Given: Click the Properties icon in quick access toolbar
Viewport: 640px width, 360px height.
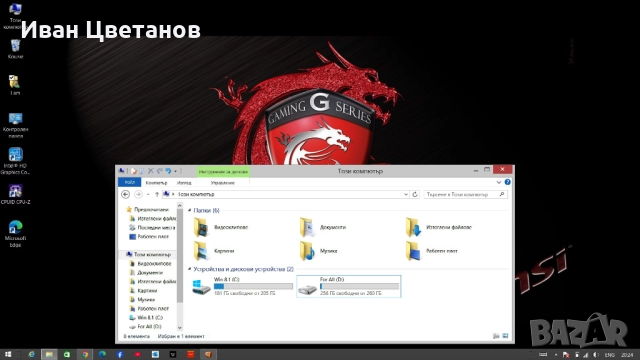Looking at the screenshot, I should [133, 171].
